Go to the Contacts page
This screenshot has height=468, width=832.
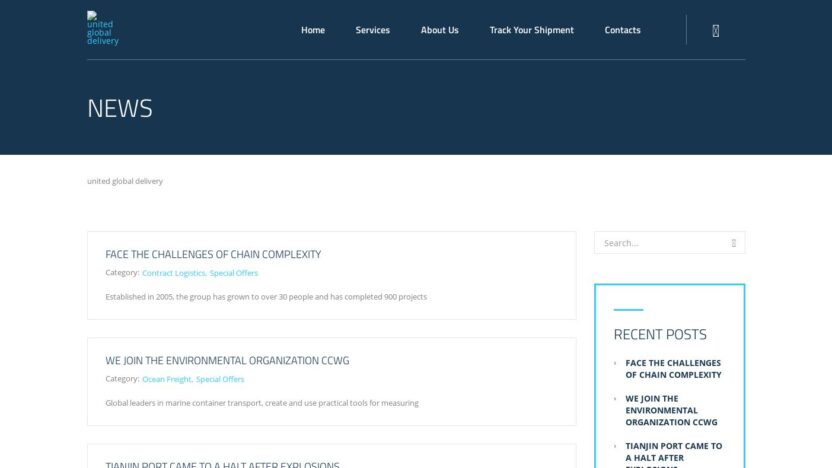pos(622,30)
